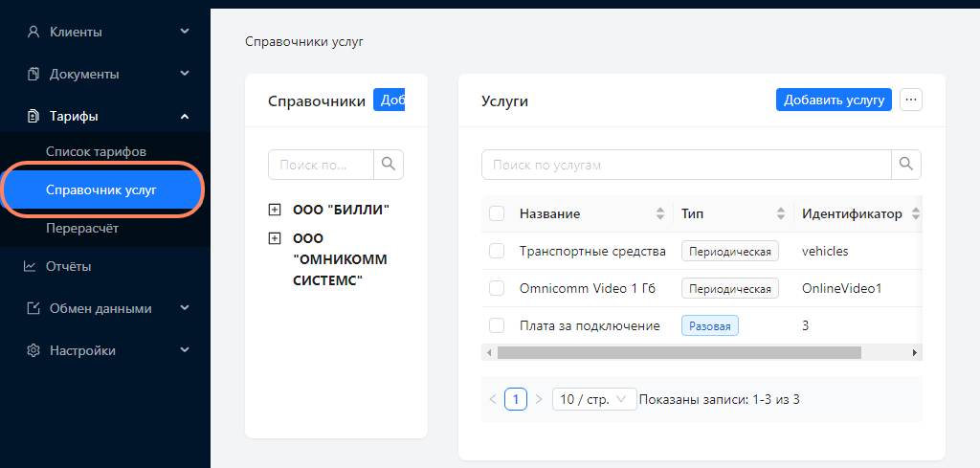Viewport: 980px width, 468px height.
Task: Open Перерасчёт menu item
Action: click(x=82, y=229)
